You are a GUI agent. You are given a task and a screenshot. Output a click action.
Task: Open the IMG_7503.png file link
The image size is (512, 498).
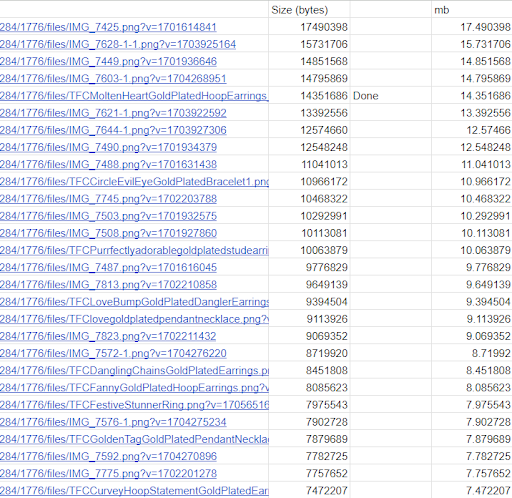coord(108,216)
